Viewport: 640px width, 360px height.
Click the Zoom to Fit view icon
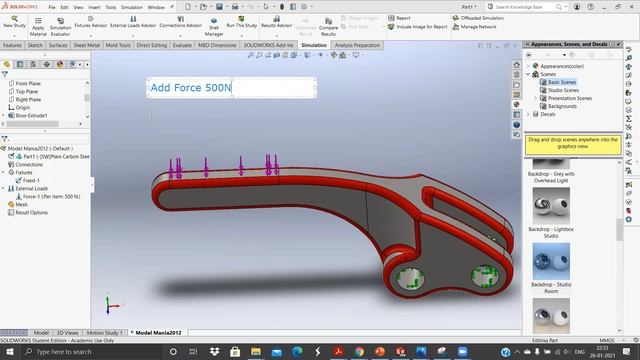(x=250, y=55)
